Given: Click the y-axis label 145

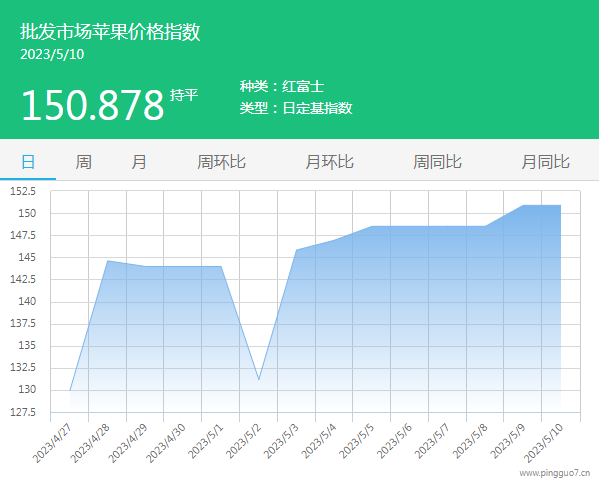Looking at the screenshot, I should pyautogui.click(x=27, y=257).
